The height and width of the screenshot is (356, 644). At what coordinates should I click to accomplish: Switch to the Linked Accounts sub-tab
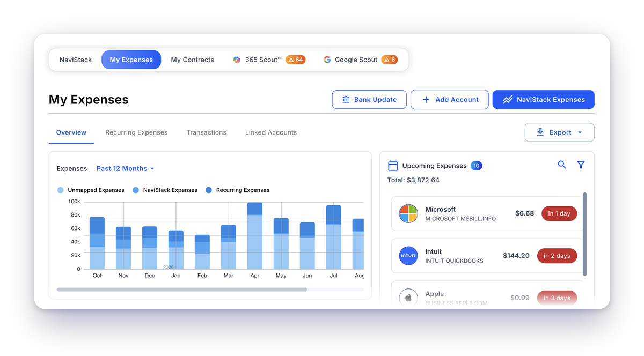pyautogui.click(x=271, y=132)
